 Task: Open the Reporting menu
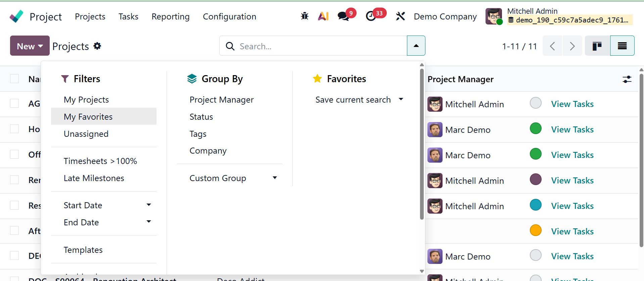(x=171, y=16)
